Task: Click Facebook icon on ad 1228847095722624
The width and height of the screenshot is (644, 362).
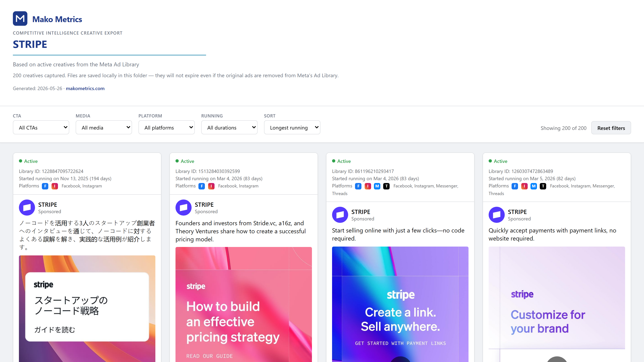Action: pyautogui.click(x=45, y=186)
